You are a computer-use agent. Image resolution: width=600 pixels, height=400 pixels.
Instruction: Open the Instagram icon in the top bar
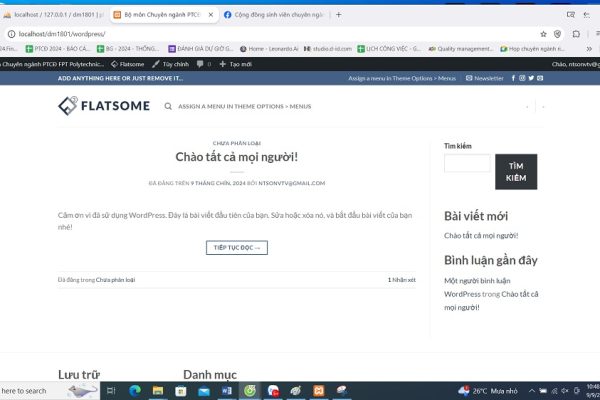[522, 78]
